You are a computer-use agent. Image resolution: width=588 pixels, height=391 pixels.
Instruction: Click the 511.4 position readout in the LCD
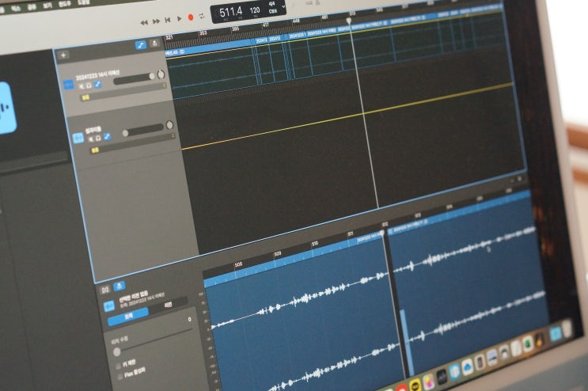pos(230,12)
